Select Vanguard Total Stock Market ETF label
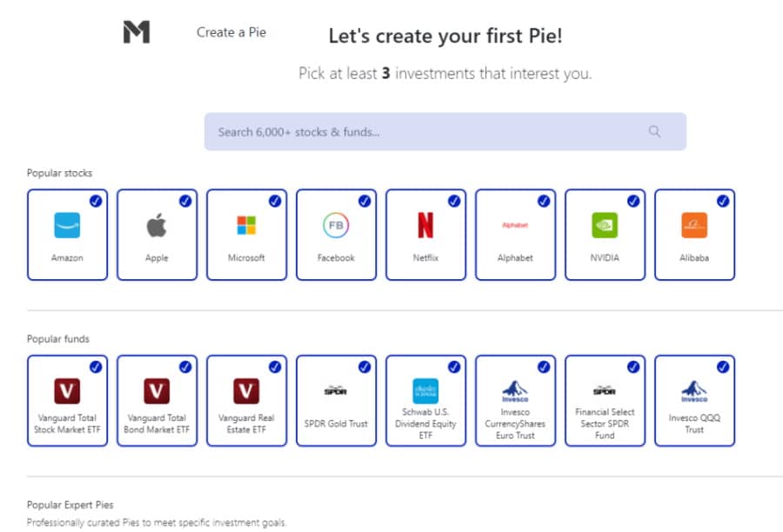This screenshot has height=532, width=783. [67, 423]
